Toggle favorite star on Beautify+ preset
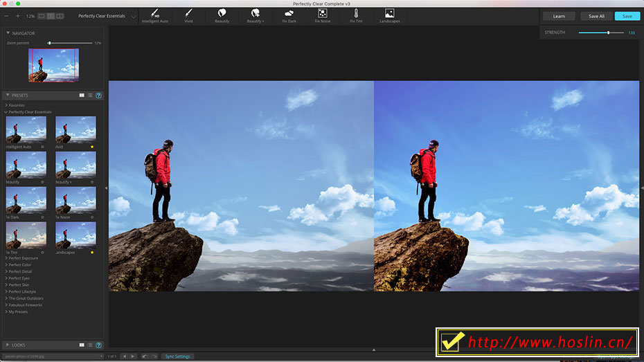The height and width of the screenshot is (362, 644). click(92, 182)
